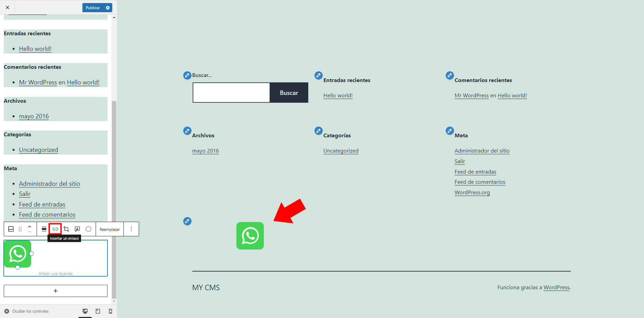This screenshot has height=318, width=644.
Task: Click Mr WordPress link in sidebar panel
Action: [x=38, y=82]
